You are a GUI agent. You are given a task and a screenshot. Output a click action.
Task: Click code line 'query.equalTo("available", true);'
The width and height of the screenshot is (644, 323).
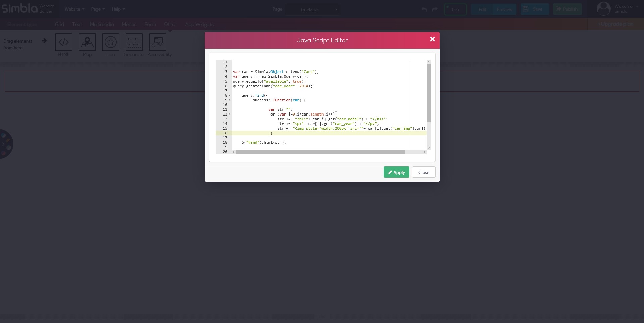[269, 81]
